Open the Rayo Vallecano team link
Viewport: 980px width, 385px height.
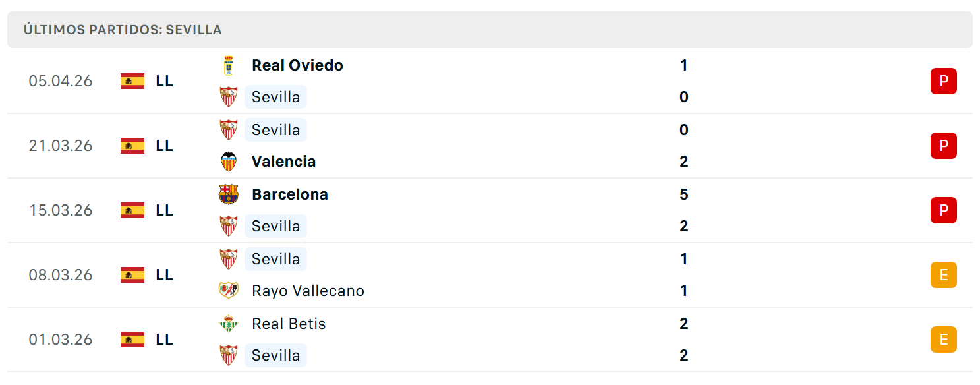coord(308,291)
